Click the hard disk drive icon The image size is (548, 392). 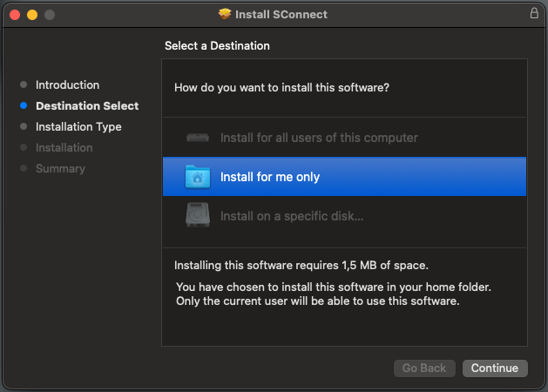(198, 215)
